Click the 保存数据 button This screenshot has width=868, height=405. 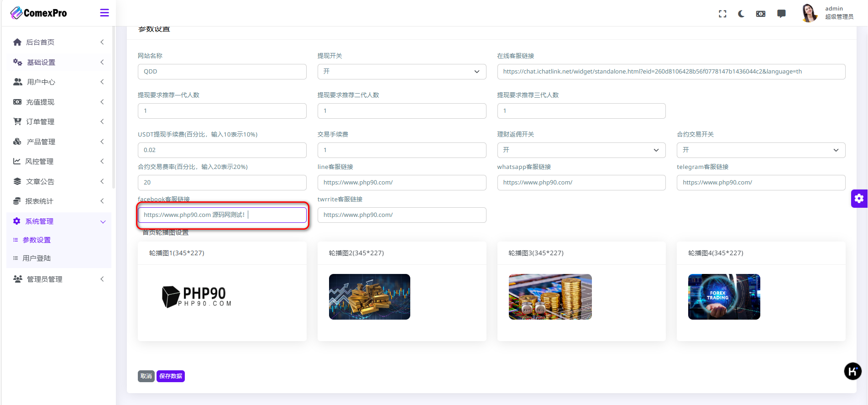point(171,376)
